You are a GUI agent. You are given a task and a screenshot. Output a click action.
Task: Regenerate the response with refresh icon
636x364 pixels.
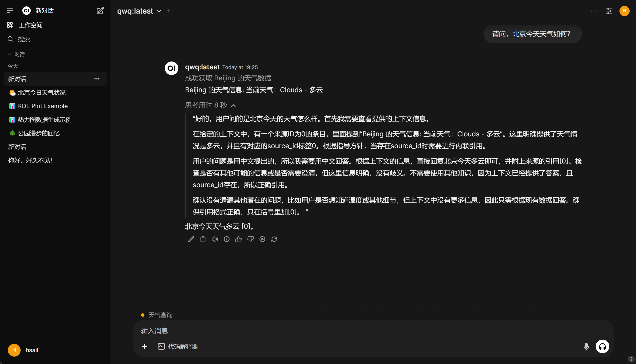pyautogui.click(x=274, y=239)
